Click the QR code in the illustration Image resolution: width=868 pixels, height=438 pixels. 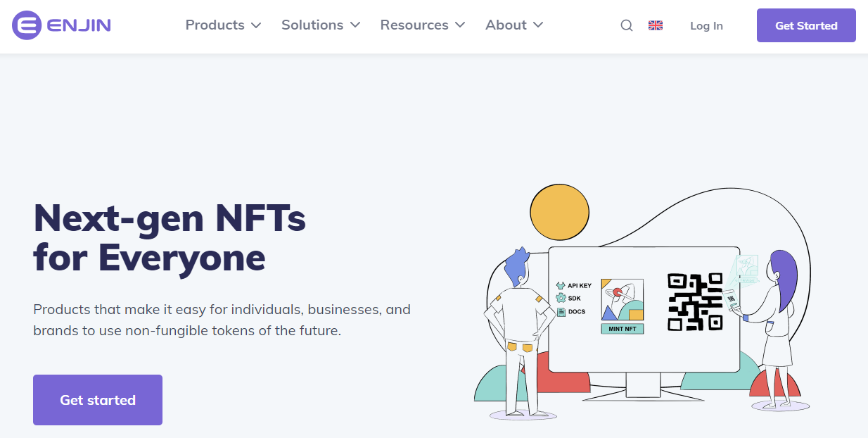(x=695, y=301)
